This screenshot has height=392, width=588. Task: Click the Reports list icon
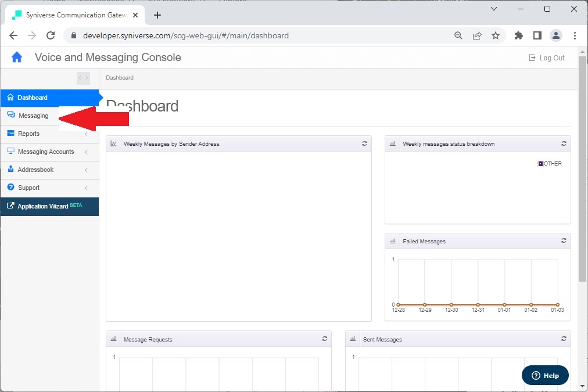pyautogui.click(x=10, y=133)
